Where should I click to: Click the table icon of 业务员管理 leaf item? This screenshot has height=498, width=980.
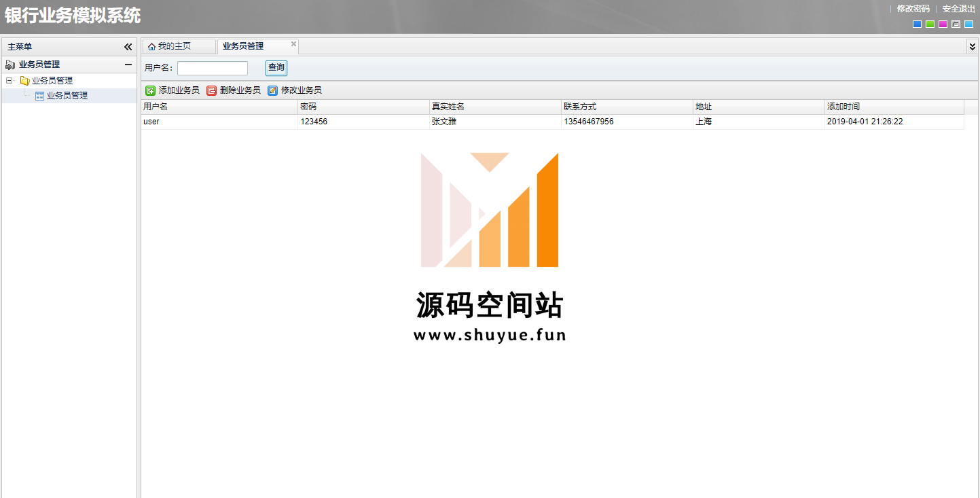click(x=39, y=96)
